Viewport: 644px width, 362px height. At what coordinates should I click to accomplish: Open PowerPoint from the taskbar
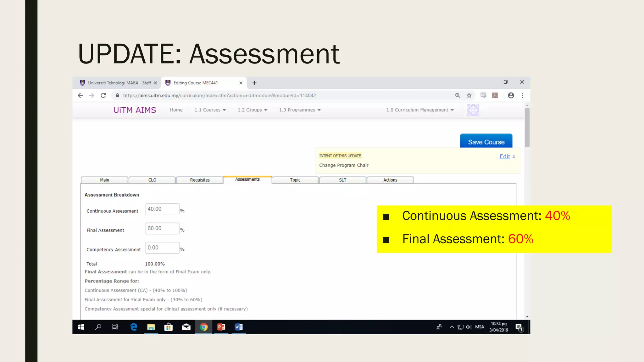click(x=221, y=327)
